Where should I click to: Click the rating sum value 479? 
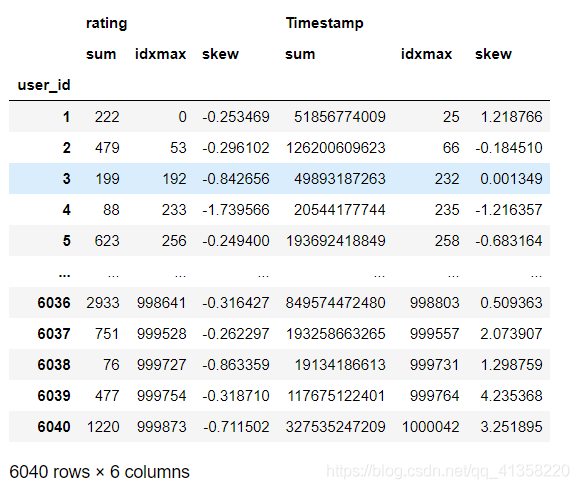coord(107,148)
